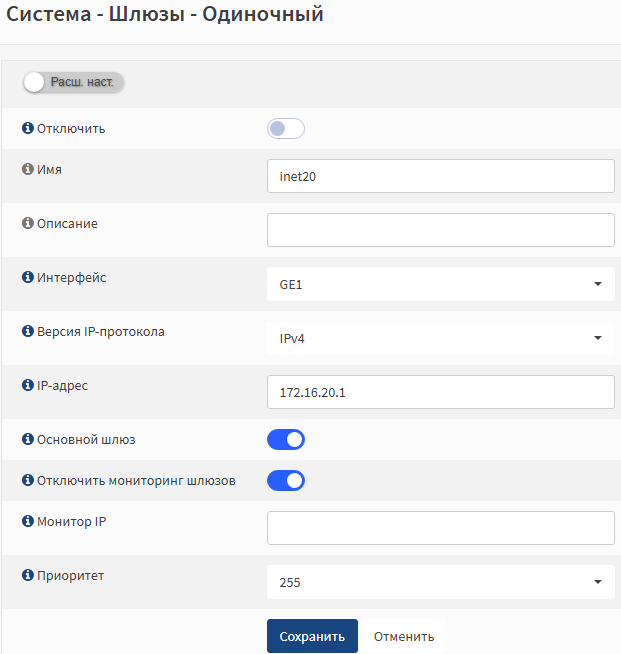
Task: Open help icon for Версия IP-протокола
Action: coord(28,331)
